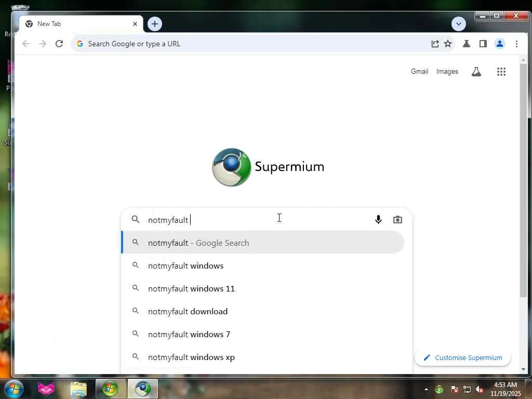Open the experiments flask in the toolbar
The image size is (532, 399).
[467, 44]
